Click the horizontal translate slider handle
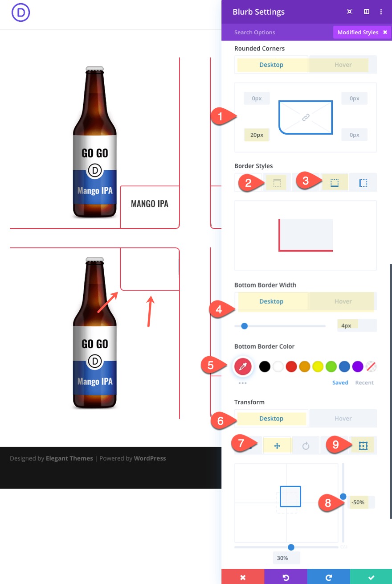The height and width of the screenshot is (584, 392). tap(291, 547)
